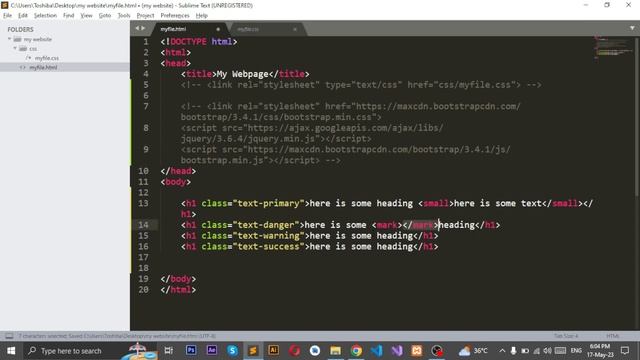This screenshot has width=640, height=360.
Task: Open the Help menu
Action: click(x=202, y=16)
